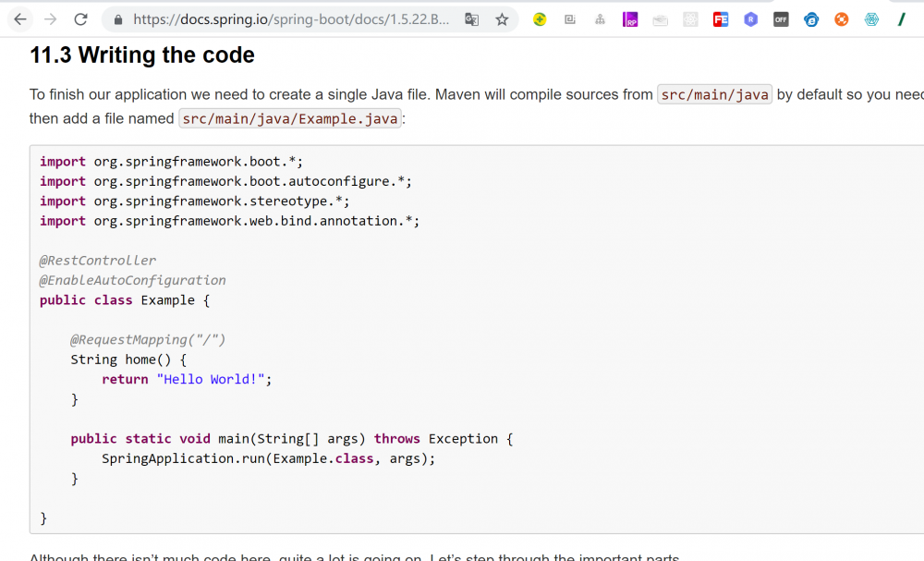
Task: Open the grayed React atom extension
Action: tap(690, 19)
